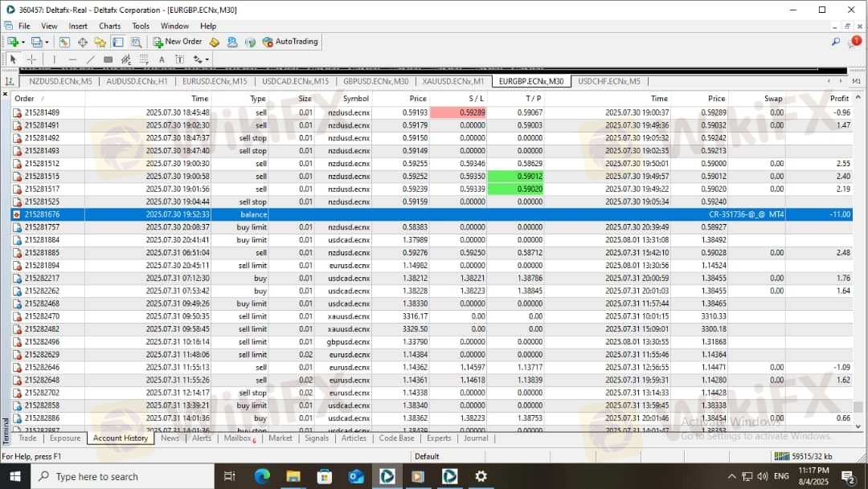This screenshot has width=868, height=489.
Task: Expand the Profiles dropdown arrow
Action: point(47,42)
